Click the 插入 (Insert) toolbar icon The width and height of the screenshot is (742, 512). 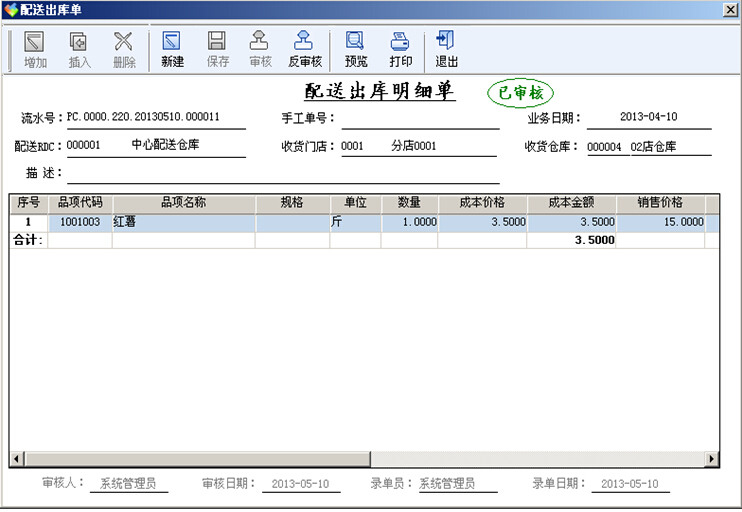(x=79, y=49)
